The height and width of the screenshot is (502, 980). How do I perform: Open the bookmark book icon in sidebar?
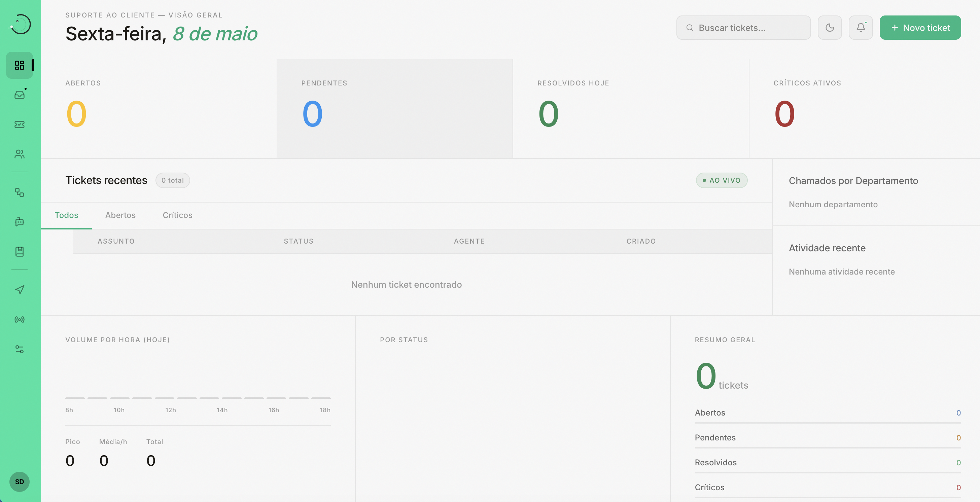(x=20, y=251)
